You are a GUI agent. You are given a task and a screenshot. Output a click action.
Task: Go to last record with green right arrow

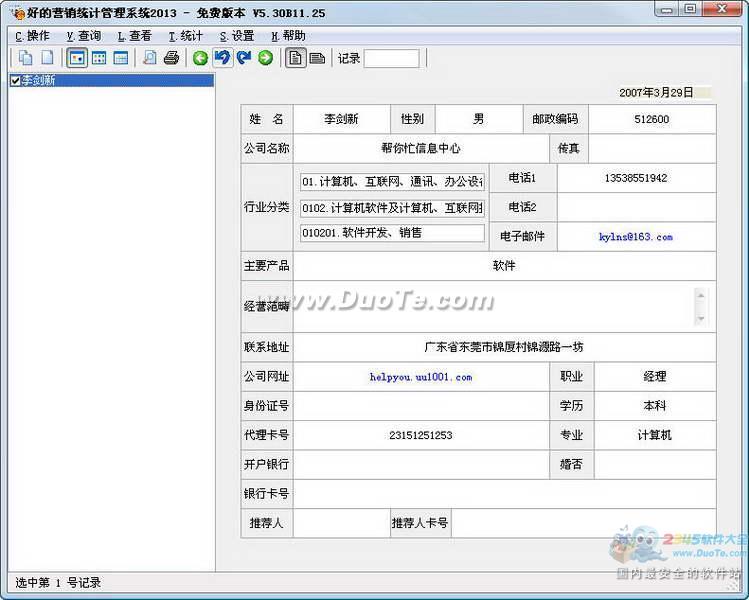click(x=265, y=58)
